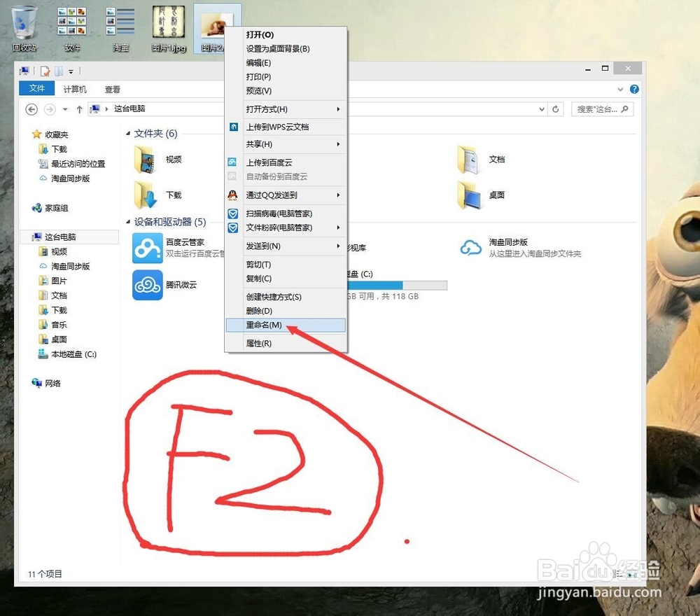Open 淘盘同步版 cloud icon in main pane
700x616 pixels.
(470, 248)
